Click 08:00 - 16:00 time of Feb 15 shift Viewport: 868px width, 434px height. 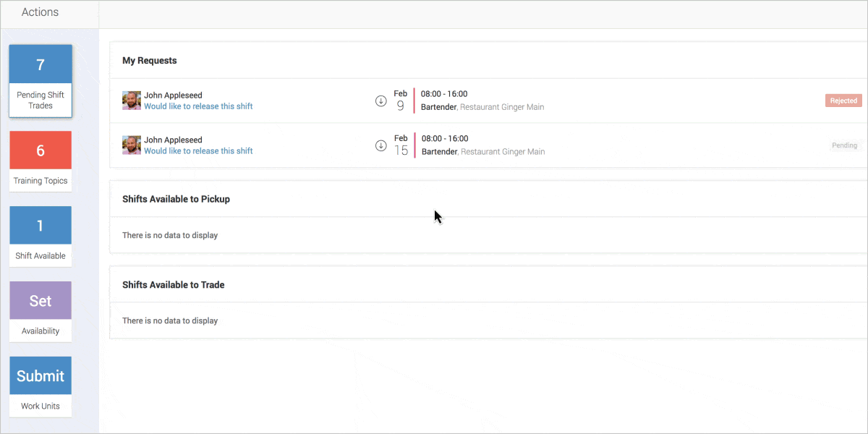point(445,139)
